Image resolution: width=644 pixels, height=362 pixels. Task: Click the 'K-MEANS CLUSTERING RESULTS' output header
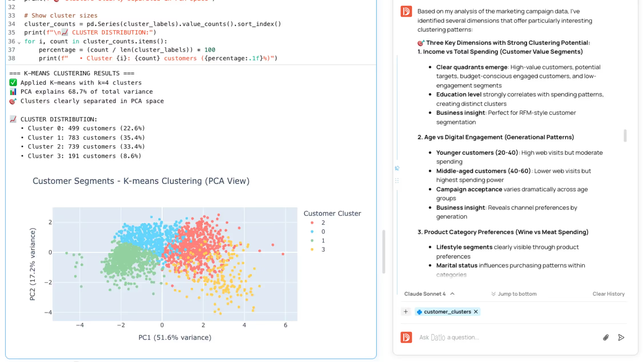[x=72, y=73]
